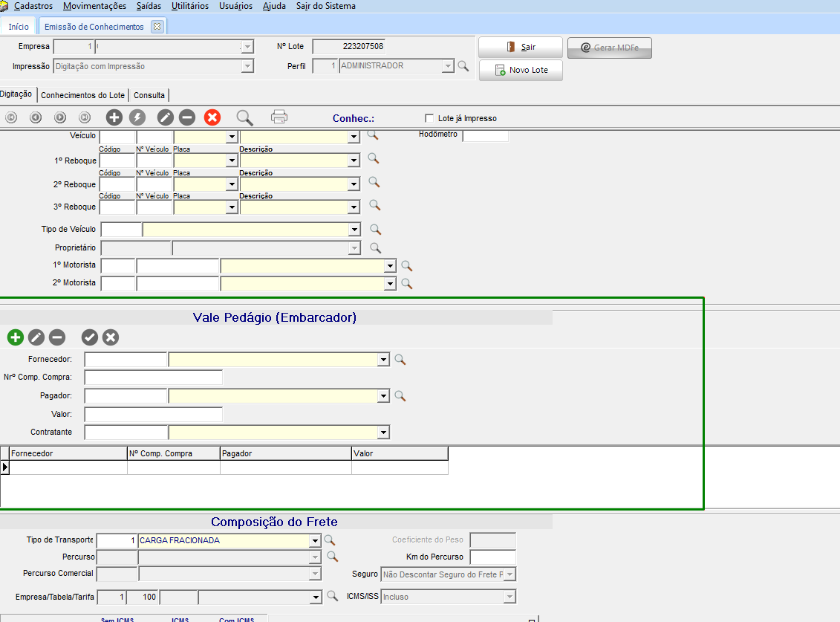This screenshot has width=840, height=622.
Task: Switch to Conhecimentos do Lote tab
Action: pyautogui.click(x=82, y=95)
